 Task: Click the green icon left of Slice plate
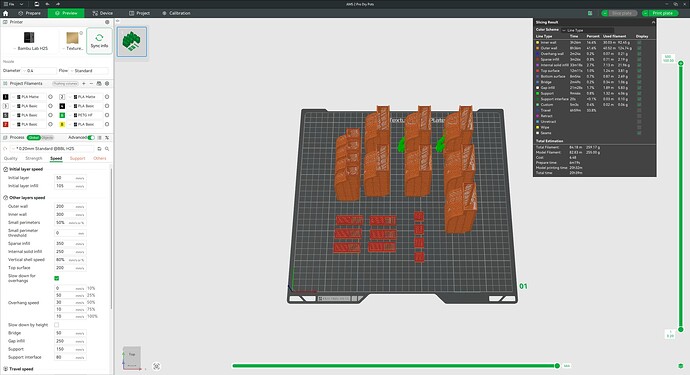coord(590,13)
